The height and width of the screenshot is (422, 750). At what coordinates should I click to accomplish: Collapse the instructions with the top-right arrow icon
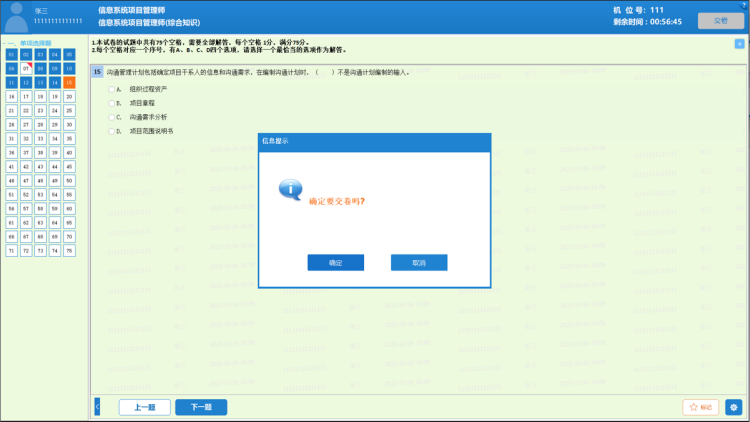739,44
